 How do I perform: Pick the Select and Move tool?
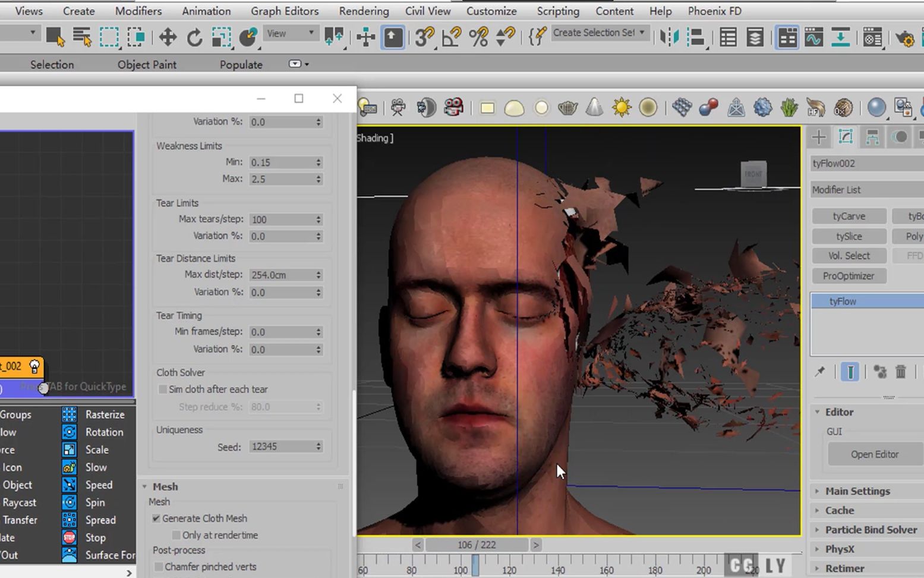167,36
